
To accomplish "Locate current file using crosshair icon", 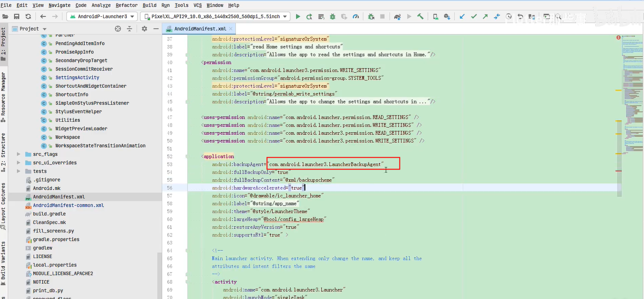I will pos(118,29).
